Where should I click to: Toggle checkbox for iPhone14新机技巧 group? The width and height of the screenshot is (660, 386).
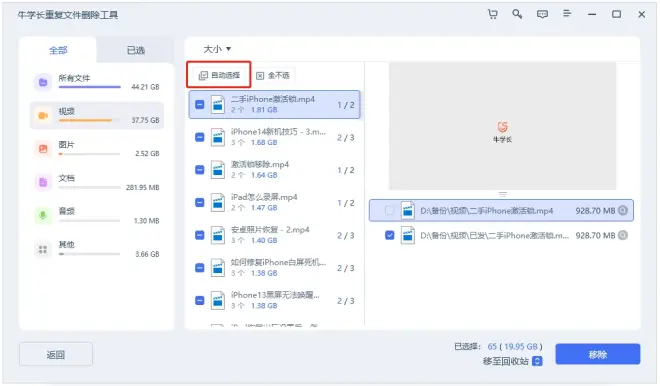(x=200, y=137)
